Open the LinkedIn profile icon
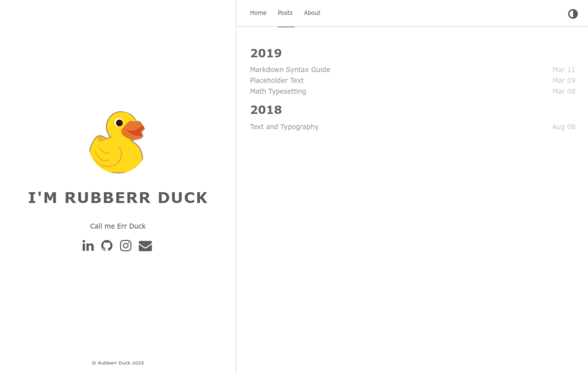Screen dimensions: 588x374 point(88,246)
